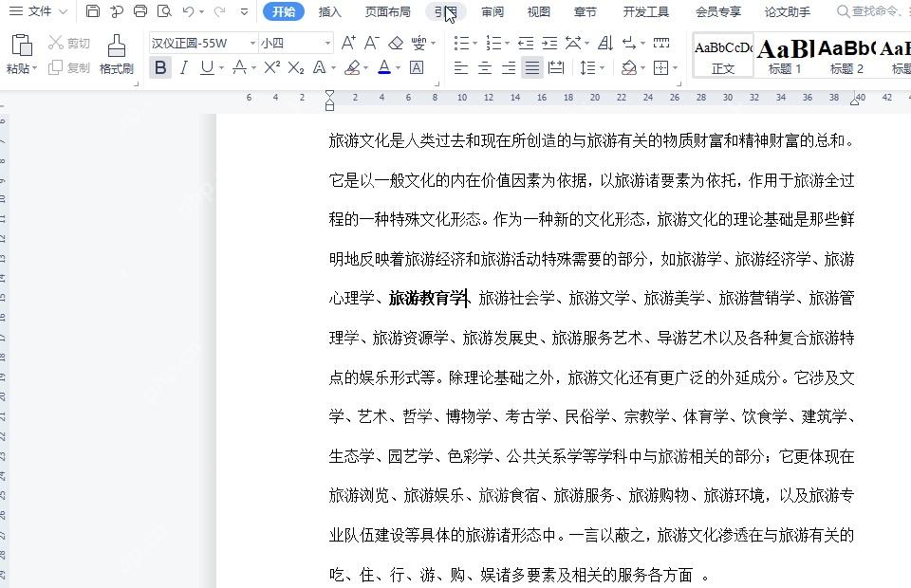Switch to the 页面布局 tab
The width and height of the screenshot is (911, 588).
(387, 11)
